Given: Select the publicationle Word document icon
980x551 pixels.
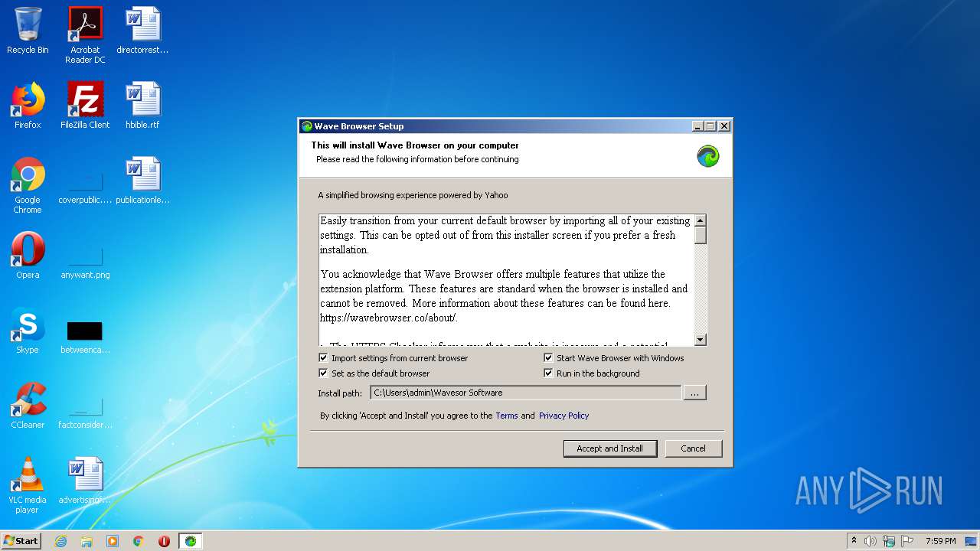Looking at the screenshot, I should (x=142, y=181).
